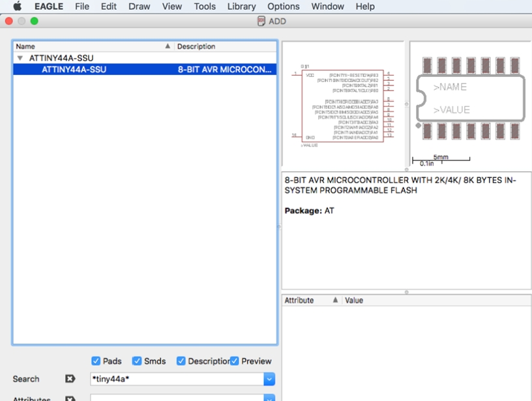532x401 pixels.
Task: Sort by the Attribute column header
Action: tap(312, 300)
